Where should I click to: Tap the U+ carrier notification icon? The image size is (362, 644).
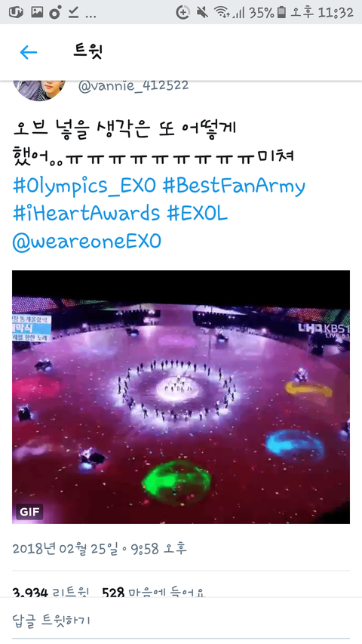click(x=16, y=12)
